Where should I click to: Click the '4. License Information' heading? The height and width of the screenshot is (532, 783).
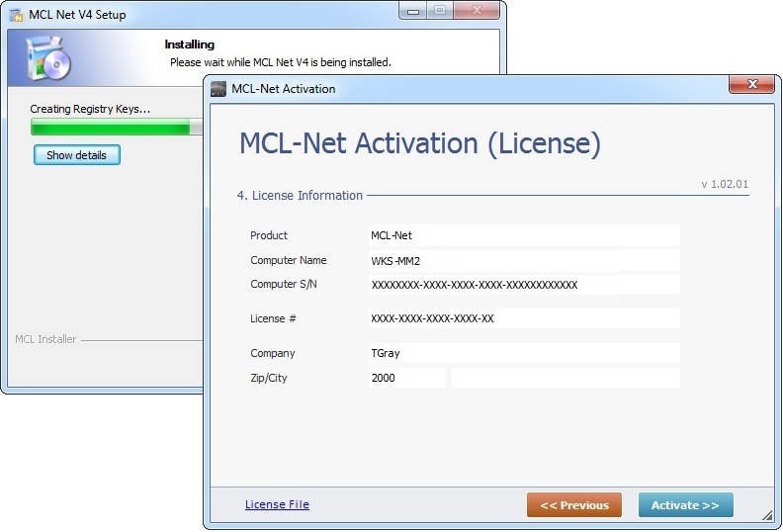tap(300, 196)
